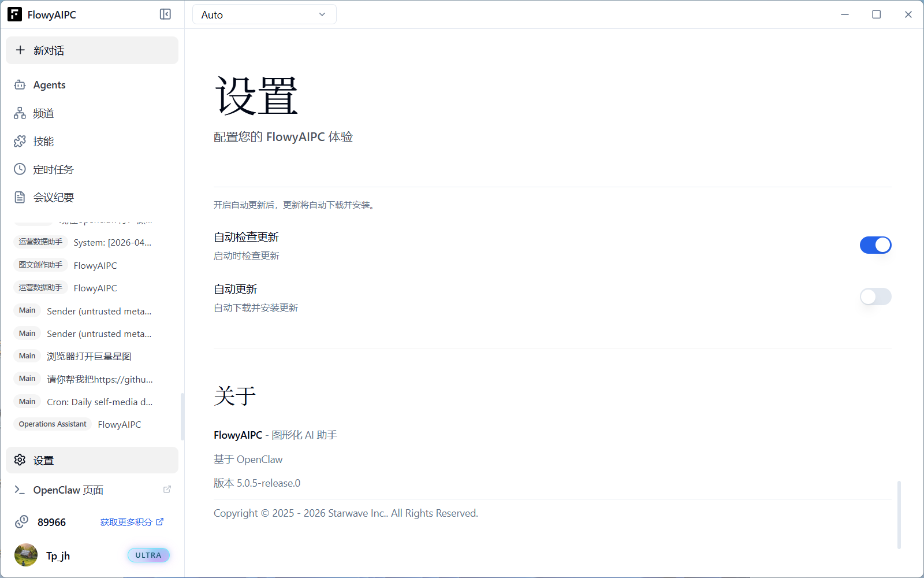Open the 频道 channels page
The image size is (924, 578).
point(92,113)
